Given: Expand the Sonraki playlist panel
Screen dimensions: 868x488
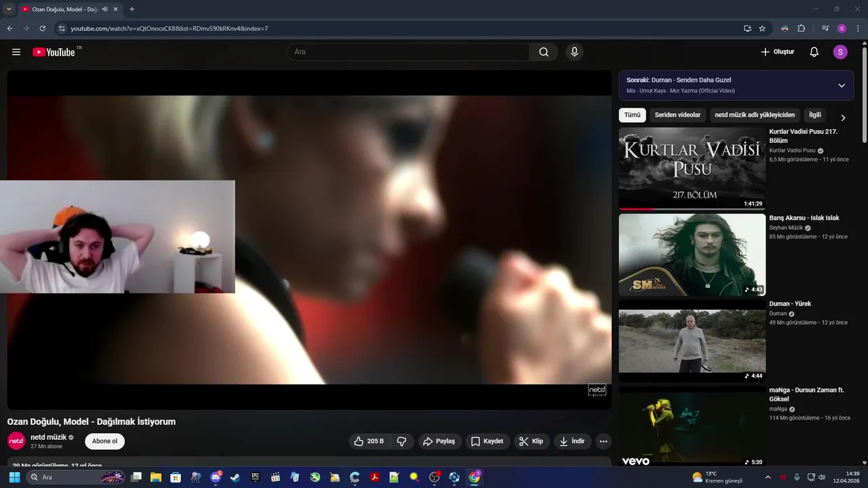Looking at the screenshot, I should point(842,85).
